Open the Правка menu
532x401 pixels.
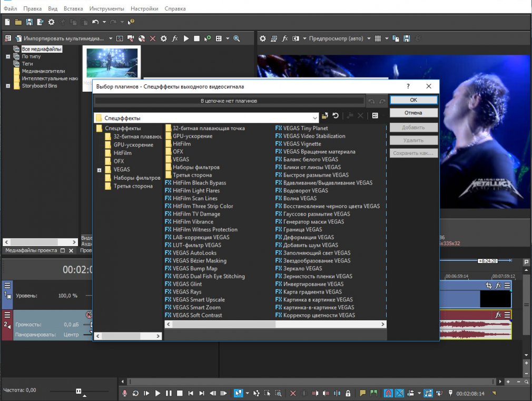[32, 8]
